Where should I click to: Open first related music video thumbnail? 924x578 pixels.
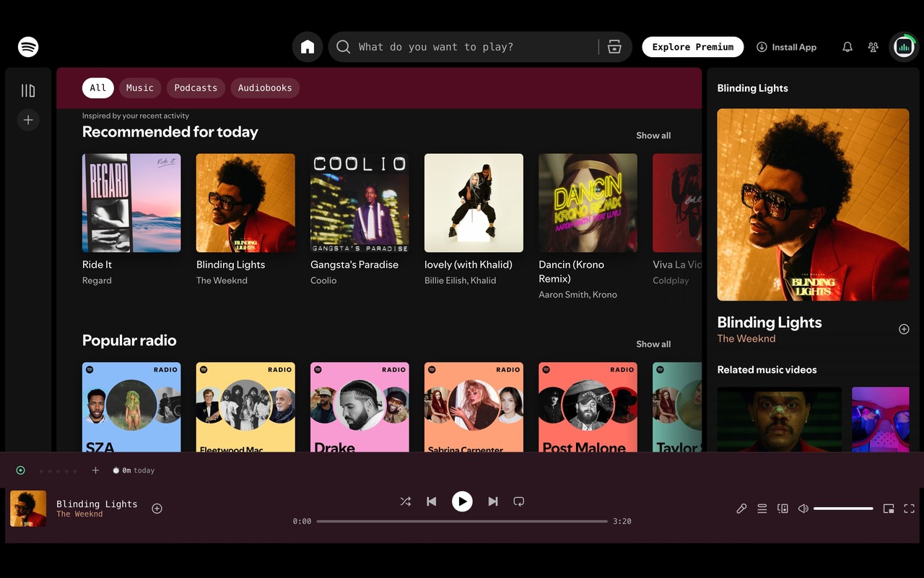tap(779, 420)
